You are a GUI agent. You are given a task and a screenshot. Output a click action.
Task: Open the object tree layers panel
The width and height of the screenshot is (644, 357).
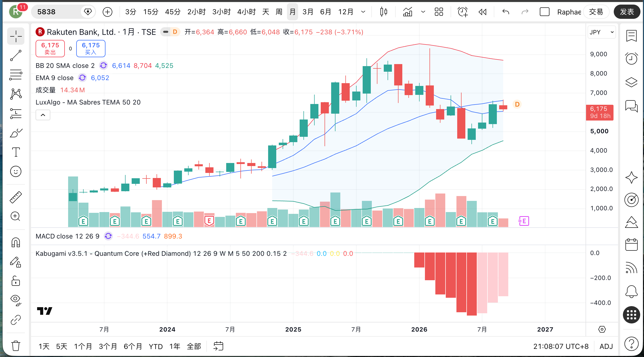click(x=632, y=82)
